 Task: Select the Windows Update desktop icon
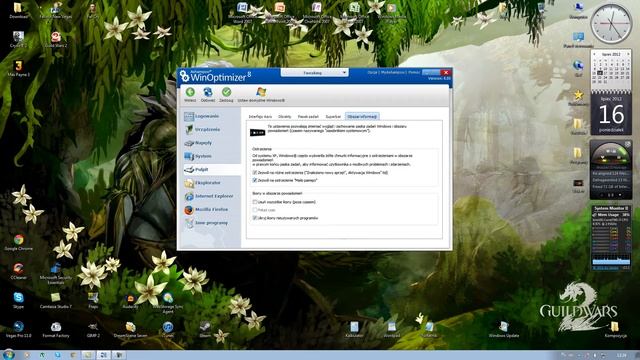[x=504, y=329]
